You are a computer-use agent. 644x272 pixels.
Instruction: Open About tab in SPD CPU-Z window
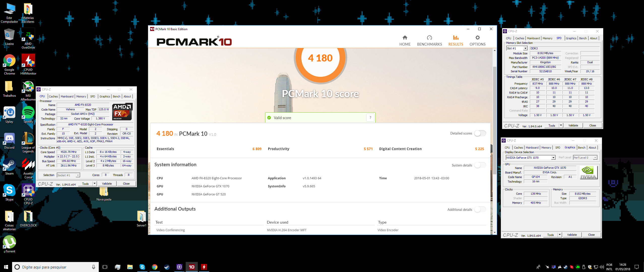point(594,38)
